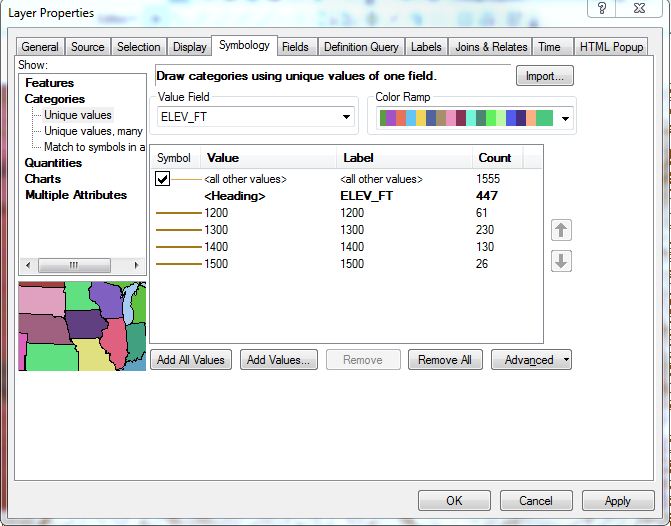Viewport: 671px width, 526px height.
Task: Click the Remove All button
Action: [445, 360]
